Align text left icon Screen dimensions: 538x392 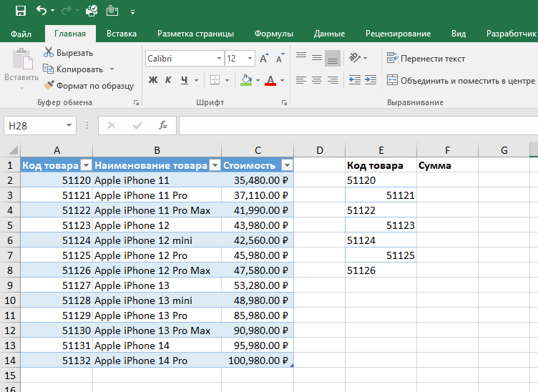301,80
